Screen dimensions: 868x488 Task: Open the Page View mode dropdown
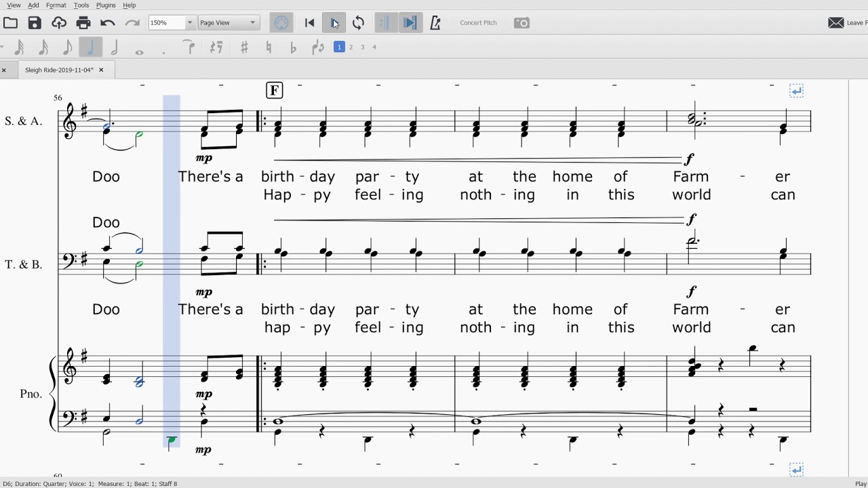click(x=229, y=22)
